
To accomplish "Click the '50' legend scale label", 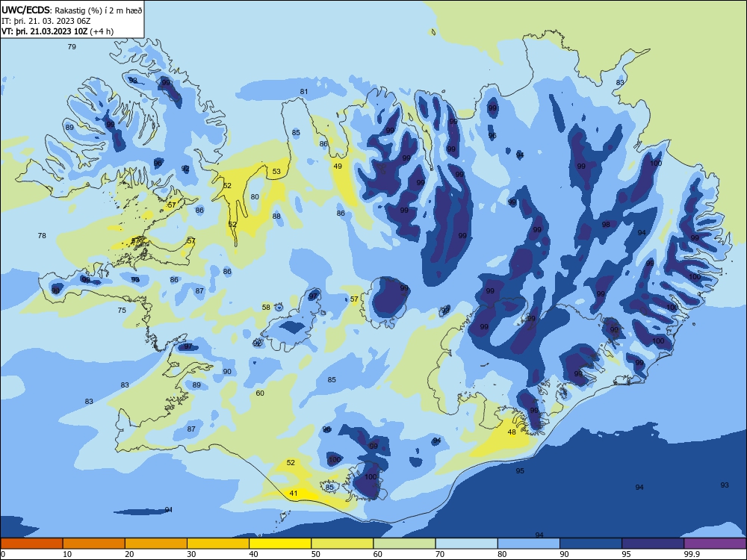I will pyautogui.click(x=315, y=554).
